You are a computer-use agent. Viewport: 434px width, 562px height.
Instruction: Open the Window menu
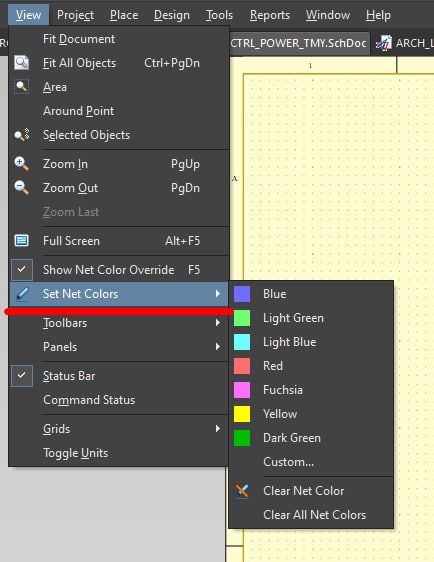[x=328, y=15]
